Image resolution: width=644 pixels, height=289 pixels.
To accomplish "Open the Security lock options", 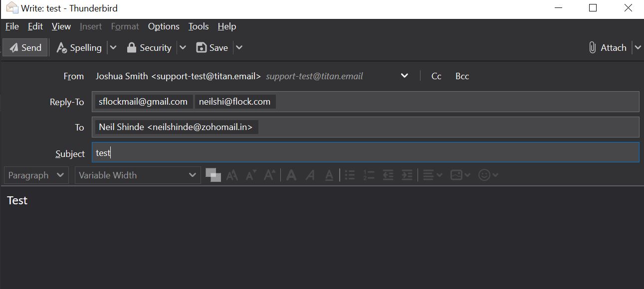I will (x=149, y=48).
